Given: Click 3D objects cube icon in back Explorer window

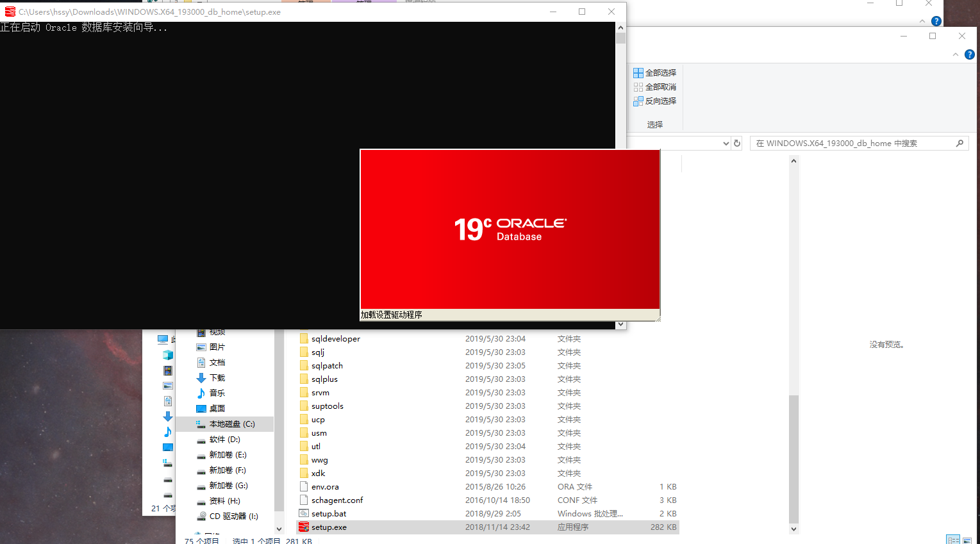Looking at the screenshot, I should [x=167, y=355].
